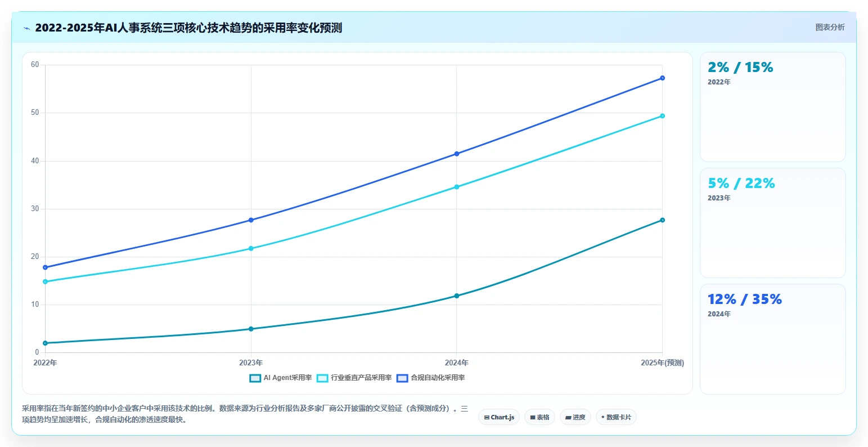Open the 2022年 data card showing 2% / 15%
This screenshot has height=447, width=868.
772,107
